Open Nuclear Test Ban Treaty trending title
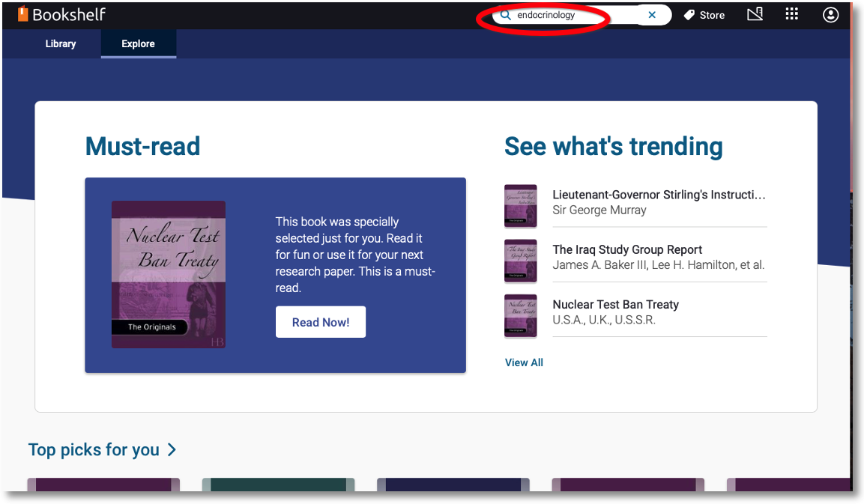 click(615, 305)
